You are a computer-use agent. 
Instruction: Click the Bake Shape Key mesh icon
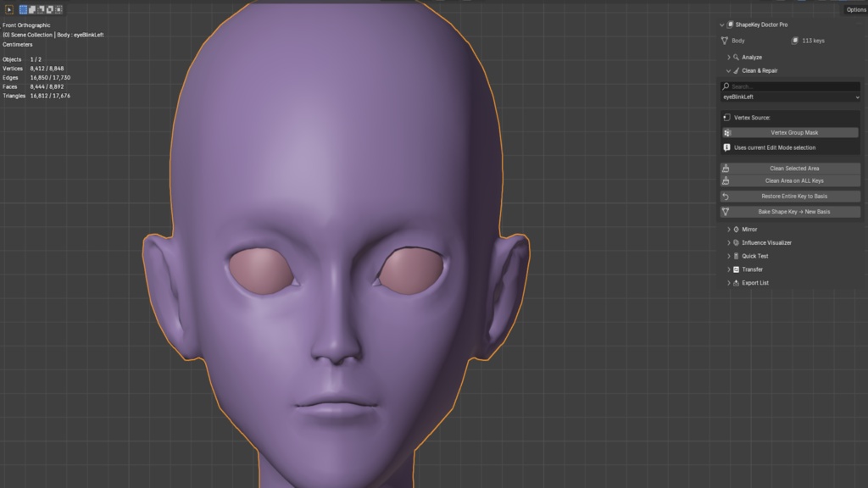tap(726, 212)
